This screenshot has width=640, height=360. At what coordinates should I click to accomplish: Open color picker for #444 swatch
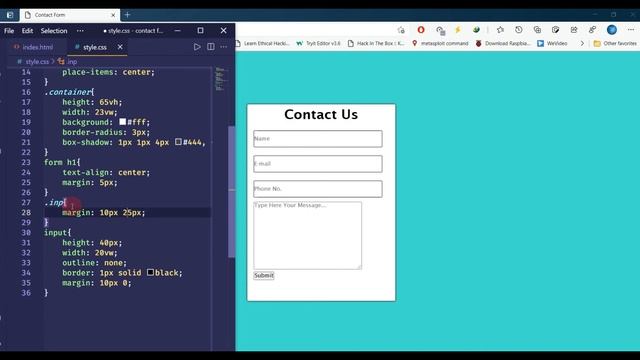coord(178,142)
